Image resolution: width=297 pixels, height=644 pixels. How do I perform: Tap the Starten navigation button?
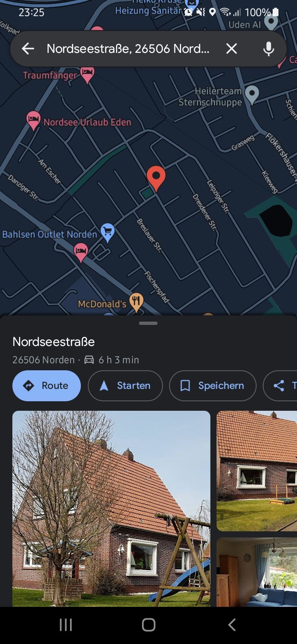[125, 386]
